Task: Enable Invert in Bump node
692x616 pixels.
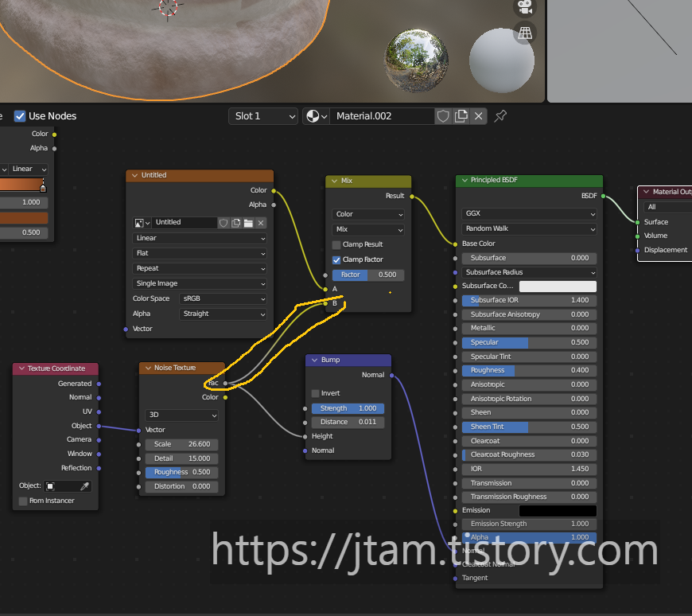Action: 315,393
